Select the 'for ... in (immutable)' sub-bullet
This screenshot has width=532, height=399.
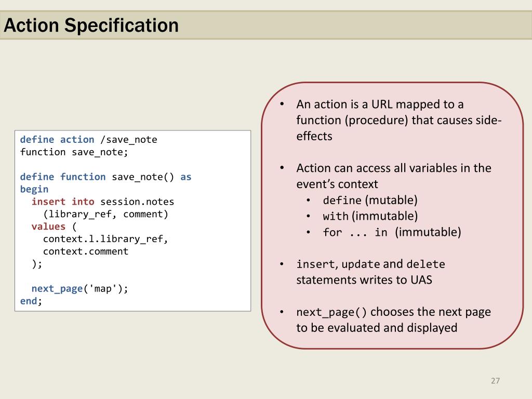tap(392, 232)
